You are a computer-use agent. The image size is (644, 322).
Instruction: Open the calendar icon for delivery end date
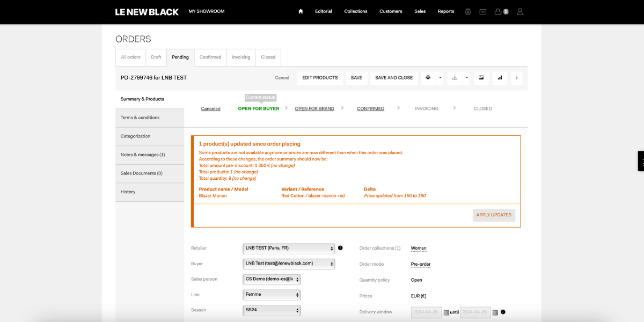[x=495, y=312]
